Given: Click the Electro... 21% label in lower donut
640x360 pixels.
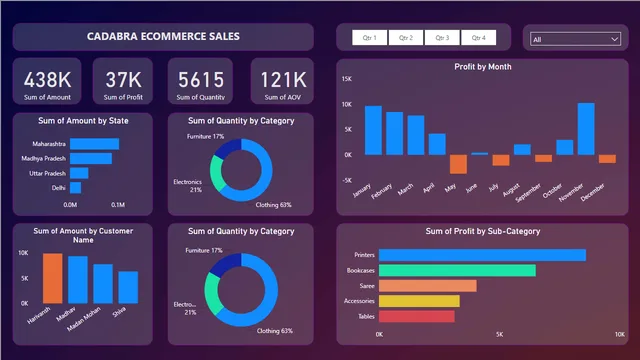Looking at the screenshot, I should point(185,308).
